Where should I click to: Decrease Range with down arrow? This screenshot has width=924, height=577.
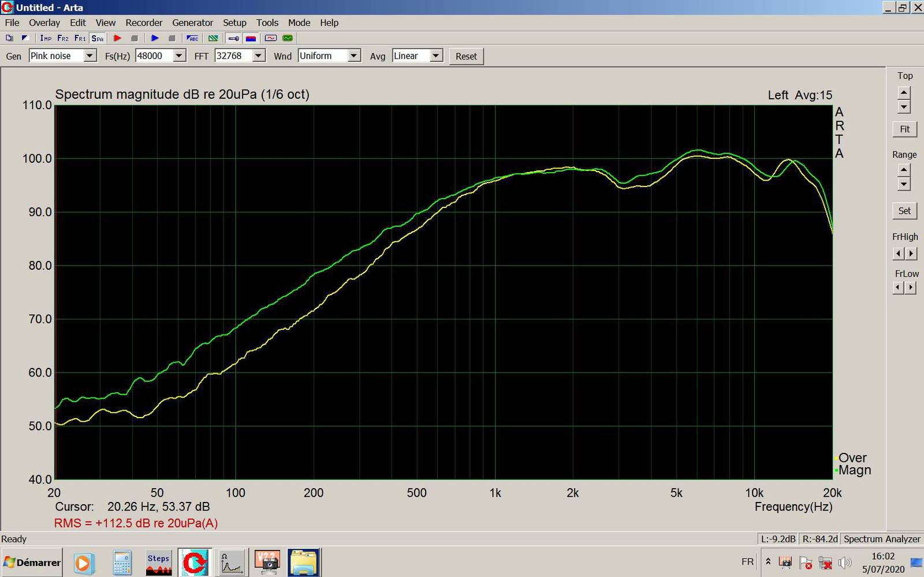(904, 184)
